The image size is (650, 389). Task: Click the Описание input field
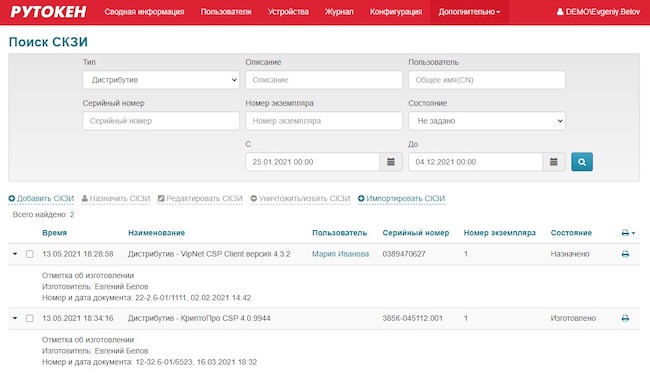click(x=324, y=80)
